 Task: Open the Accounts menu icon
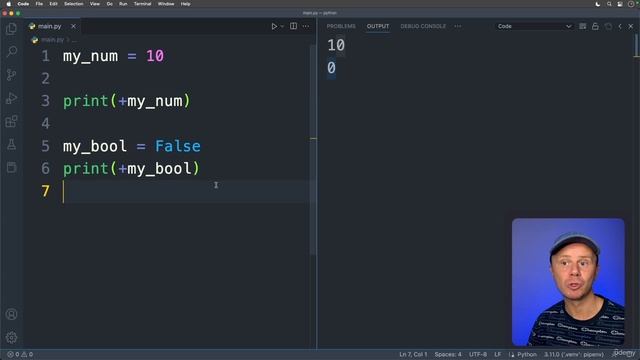11,314
